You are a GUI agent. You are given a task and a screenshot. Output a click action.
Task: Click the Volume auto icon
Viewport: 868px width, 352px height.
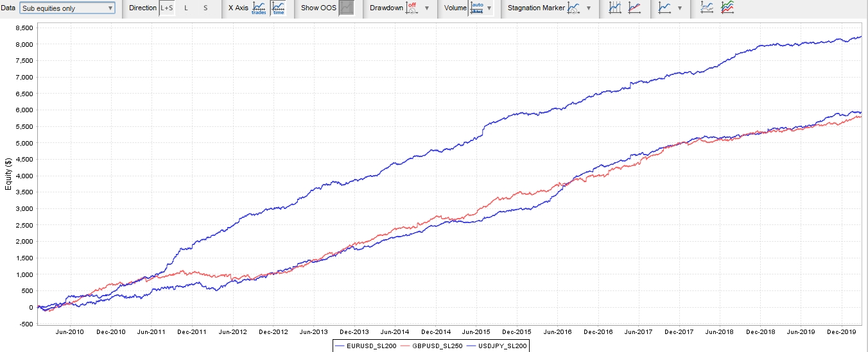(477, 8)
